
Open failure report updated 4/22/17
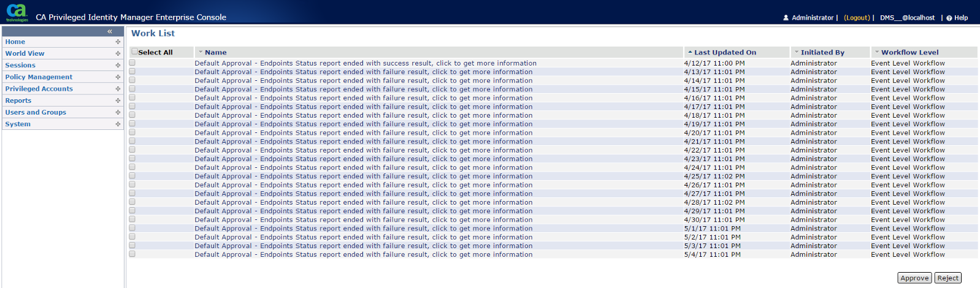click(x=364, y=150)
